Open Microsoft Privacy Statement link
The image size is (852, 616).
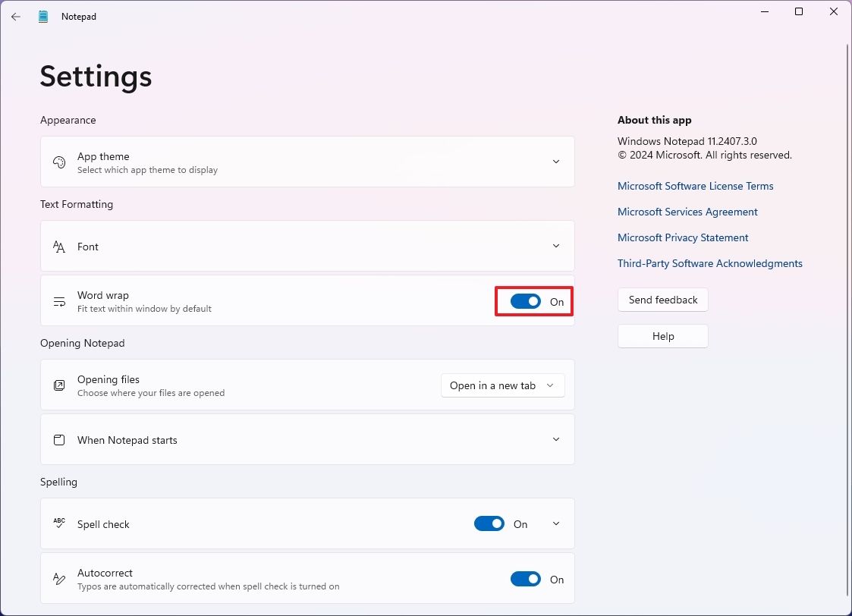click(x=682, y=237)
